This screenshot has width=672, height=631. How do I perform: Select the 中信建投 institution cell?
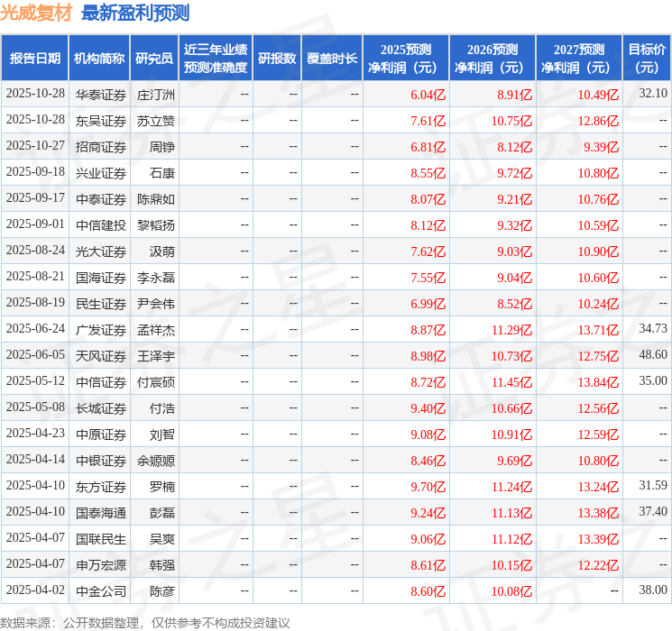(x=100, y=224)
